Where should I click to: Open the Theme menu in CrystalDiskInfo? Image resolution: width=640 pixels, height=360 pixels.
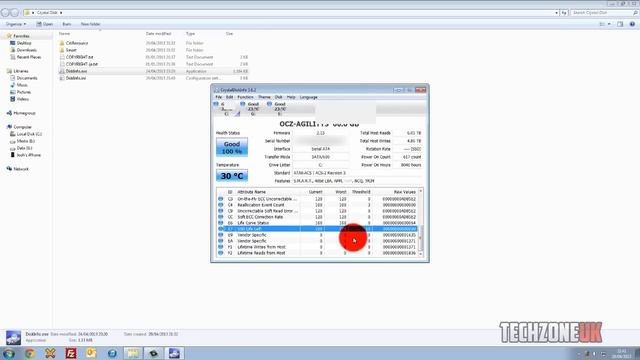coord(264,97)
